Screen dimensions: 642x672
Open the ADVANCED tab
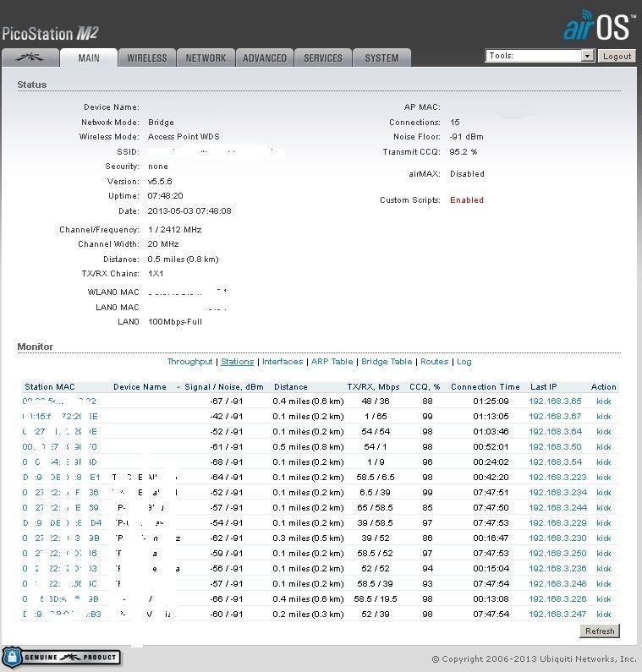[265, 58]
